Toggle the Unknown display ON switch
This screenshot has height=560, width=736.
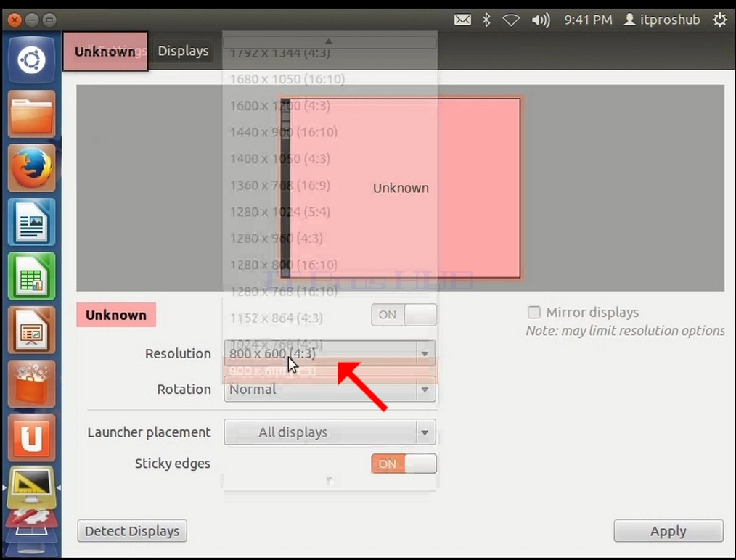(404, 315)
